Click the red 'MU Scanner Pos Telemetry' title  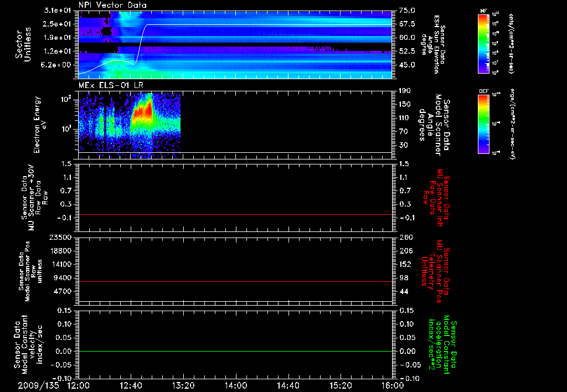(x=436, y=271)
